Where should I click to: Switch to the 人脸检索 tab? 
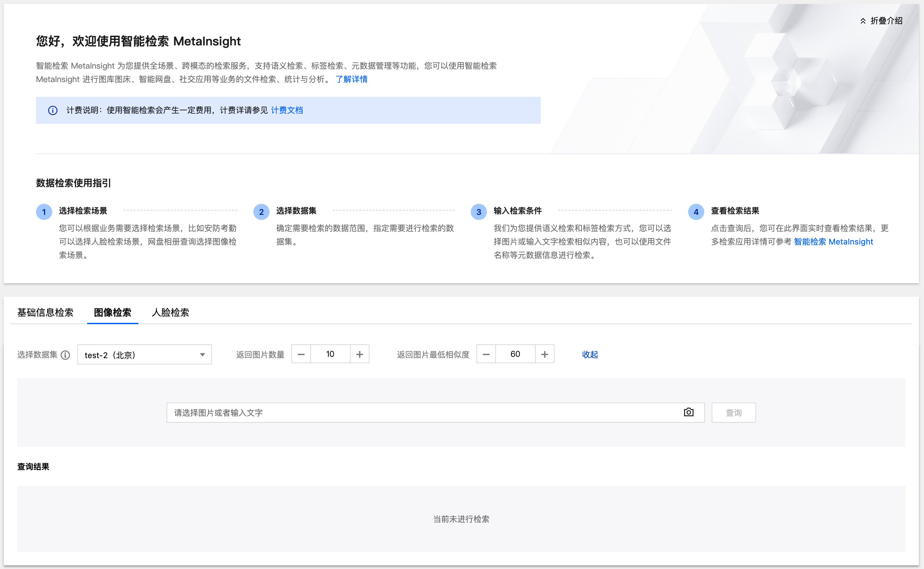170,312
